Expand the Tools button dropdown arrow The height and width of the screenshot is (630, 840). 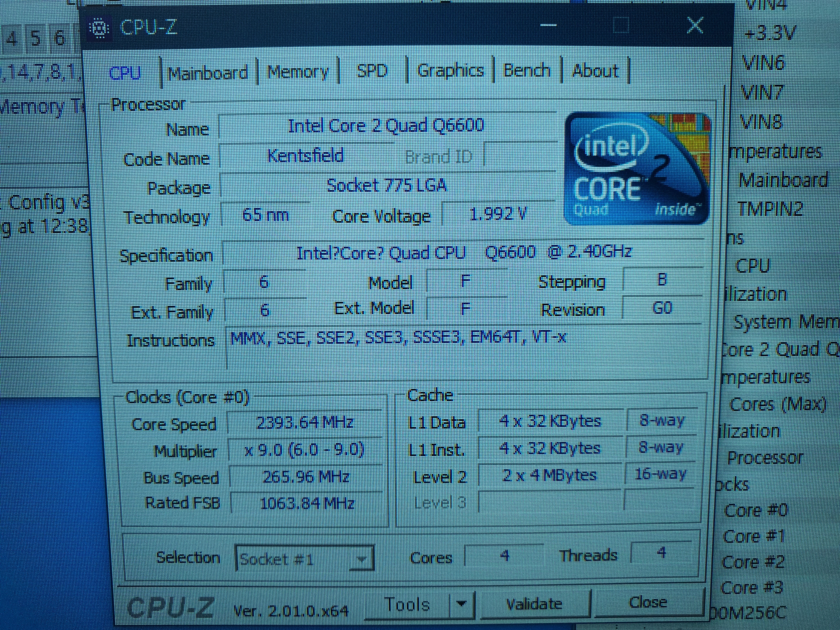pos(461,604)
